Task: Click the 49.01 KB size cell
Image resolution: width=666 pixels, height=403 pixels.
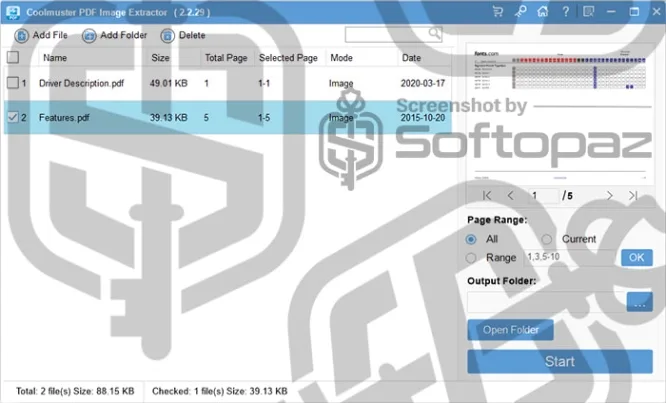Action: point(169,83)
